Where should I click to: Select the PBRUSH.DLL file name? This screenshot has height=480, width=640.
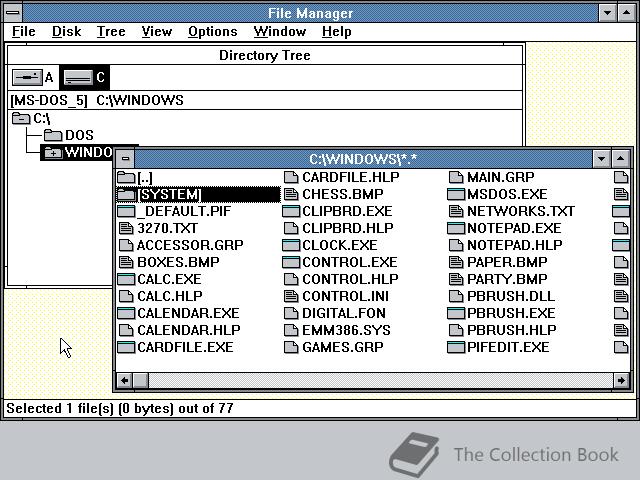pos(511,296)
